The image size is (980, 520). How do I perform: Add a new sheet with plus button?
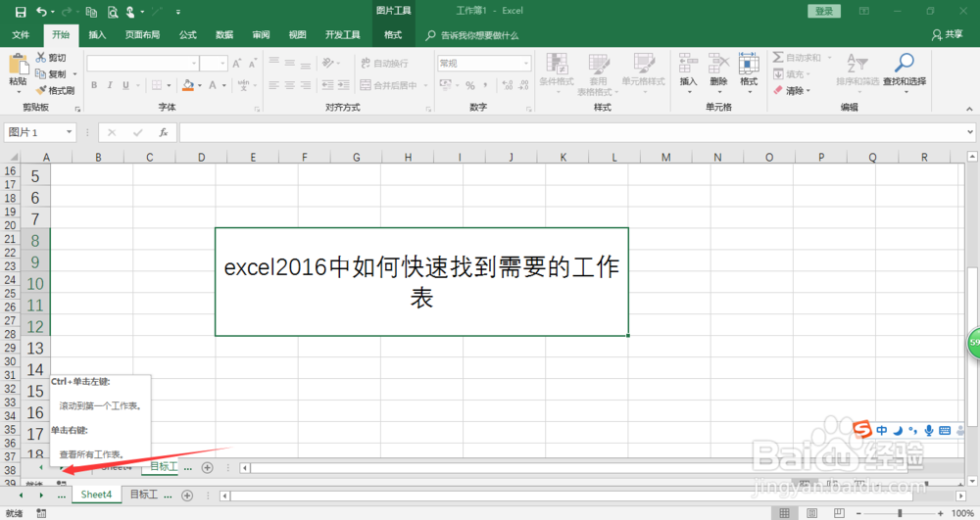pyautogui.click(x=187, y=496)
